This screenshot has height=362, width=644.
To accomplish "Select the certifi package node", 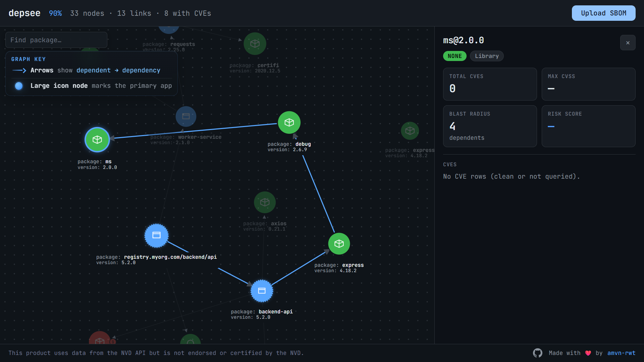I will [255, 44].
